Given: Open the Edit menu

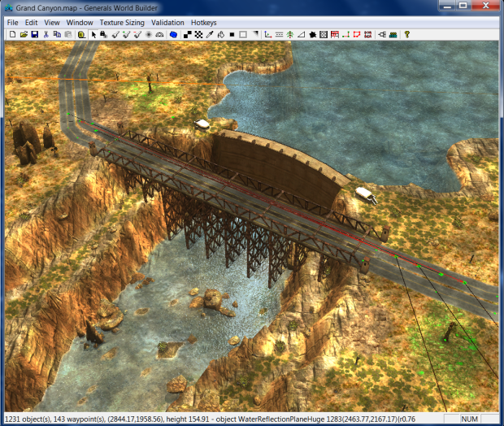Looking at the screenshot, I should click(x=31, y=23).
